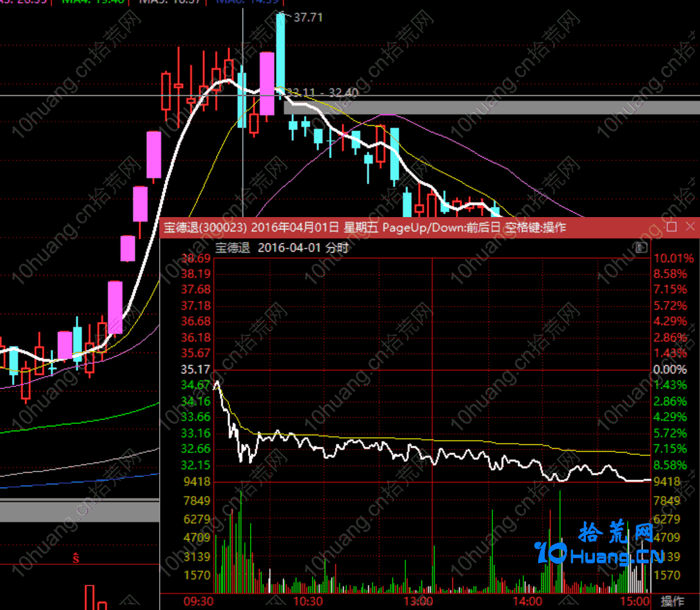The height and width of the screenshot is (610, 700).
Task: Close the 宝德退 intraday popup window
Action: 690,227
